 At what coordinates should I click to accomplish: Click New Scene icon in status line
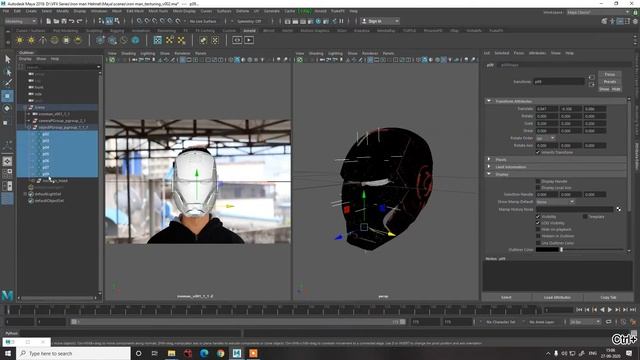48,21
